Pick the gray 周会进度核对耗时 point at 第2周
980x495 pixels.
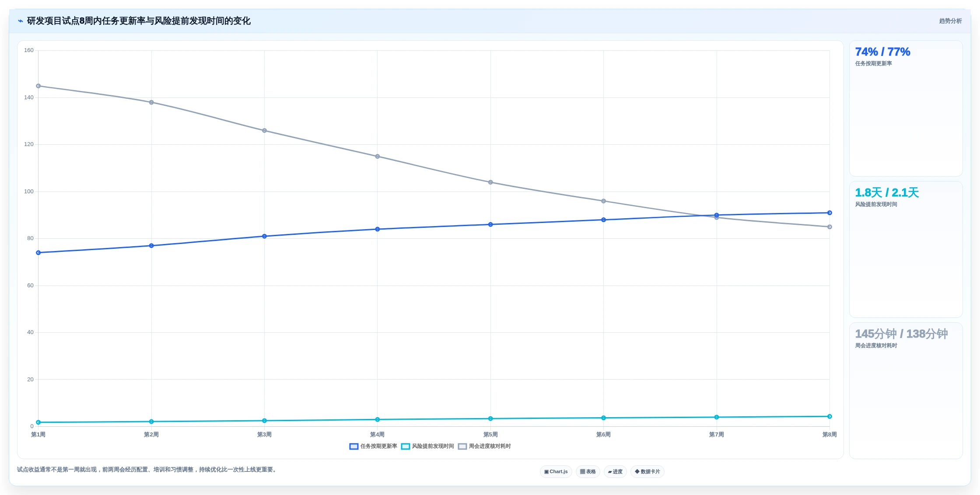151,102
